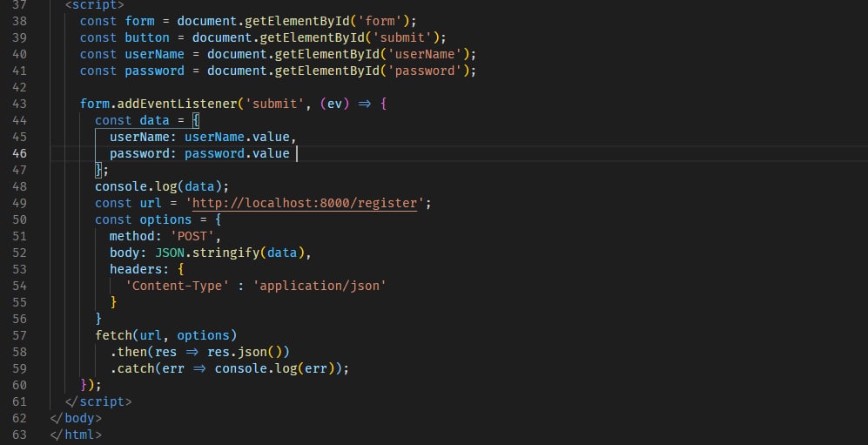This screenshot has height=445, width=868.
Task: Click the closing }); on line 60
Action: point(91,385)
